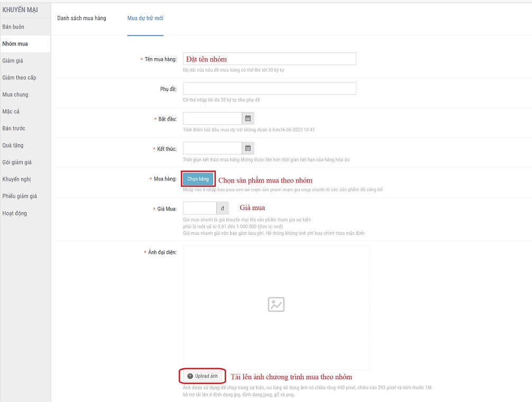Click the image placeholder icon in preview

(x=276, y=304)
